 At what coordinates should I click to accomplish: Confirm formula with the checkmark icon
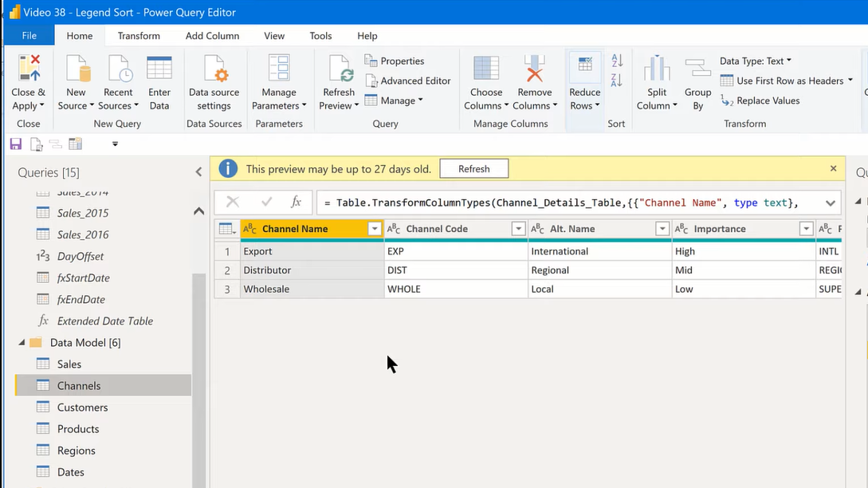(267, 203)
